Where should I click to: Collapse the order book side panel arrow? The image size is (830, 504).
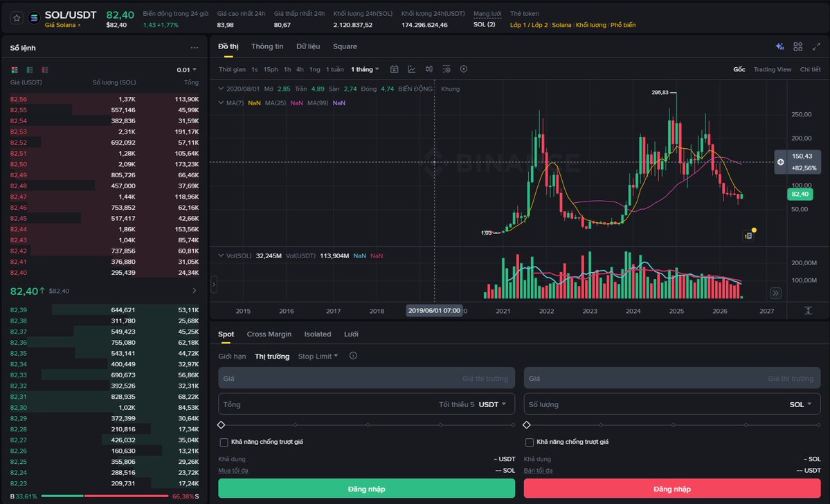214,285
